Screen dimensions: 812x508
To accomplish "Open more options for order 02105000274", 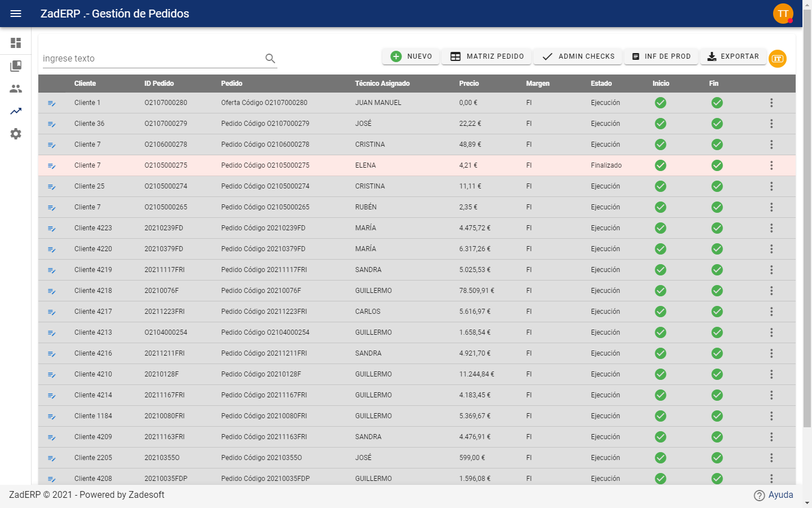I will [771, 186].
